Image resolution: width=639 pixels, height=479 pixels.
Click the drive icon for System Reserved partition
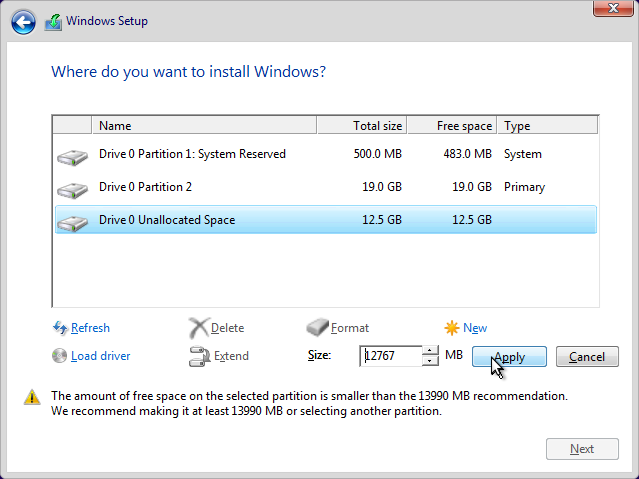[73, 157]
